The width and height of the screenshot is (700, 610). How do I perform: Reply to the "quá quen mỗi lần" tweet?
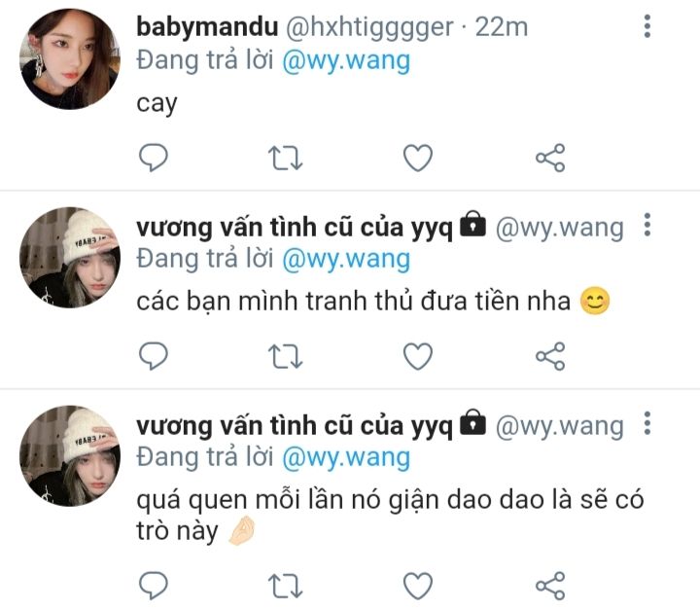coord(154,585)
